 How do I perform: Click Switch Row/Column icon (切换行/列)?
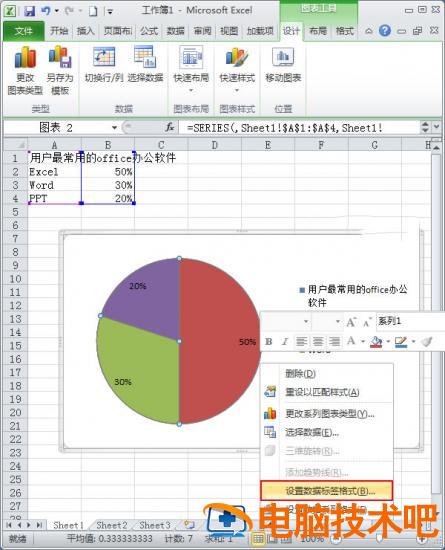(x=104, y=64)
